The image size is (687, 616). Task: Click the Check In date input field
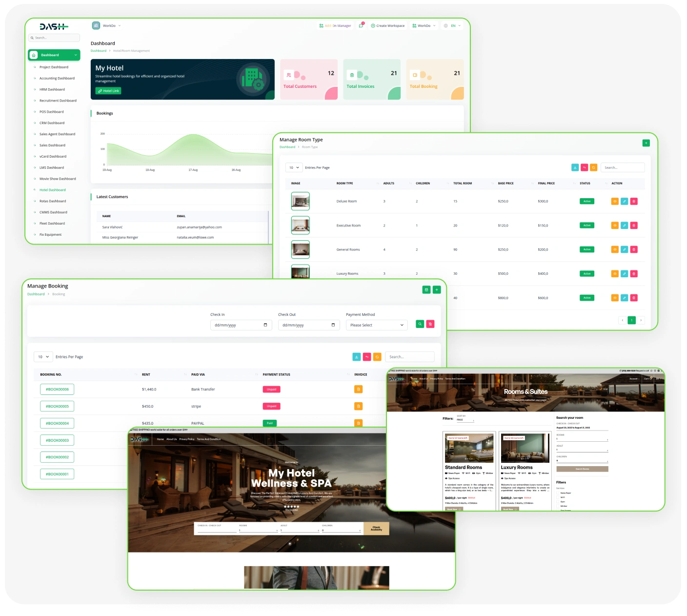click(x=241, y=325)
